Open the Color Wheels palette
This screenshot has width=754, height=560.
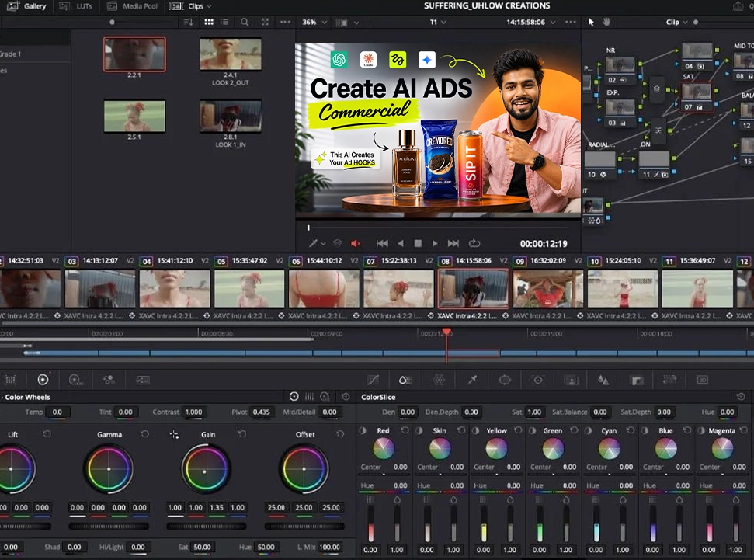(x=43, y=380)
